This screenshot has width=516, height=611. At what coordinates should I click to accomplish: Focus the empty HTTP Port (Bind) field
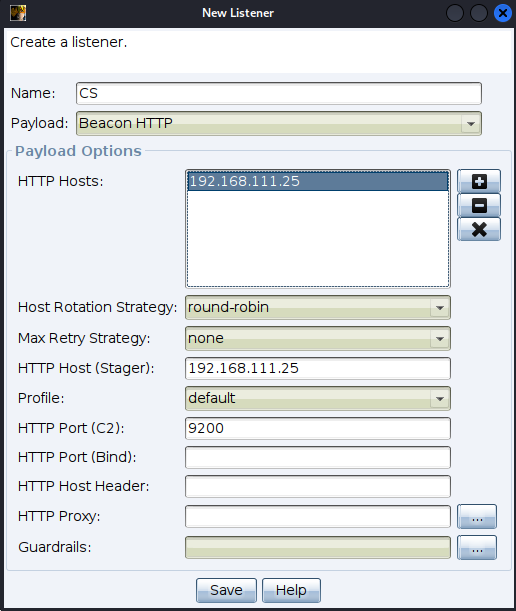point(318,457)
